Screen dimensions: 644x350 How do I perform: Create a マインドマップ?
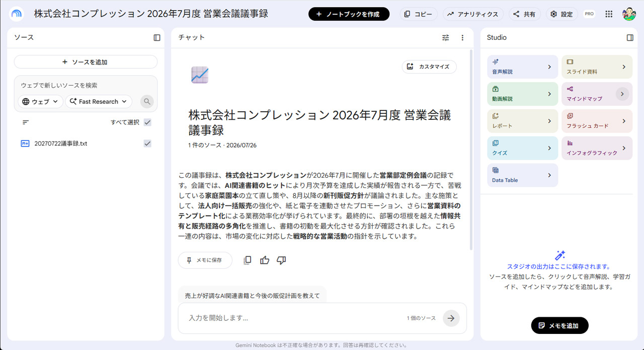597,94
